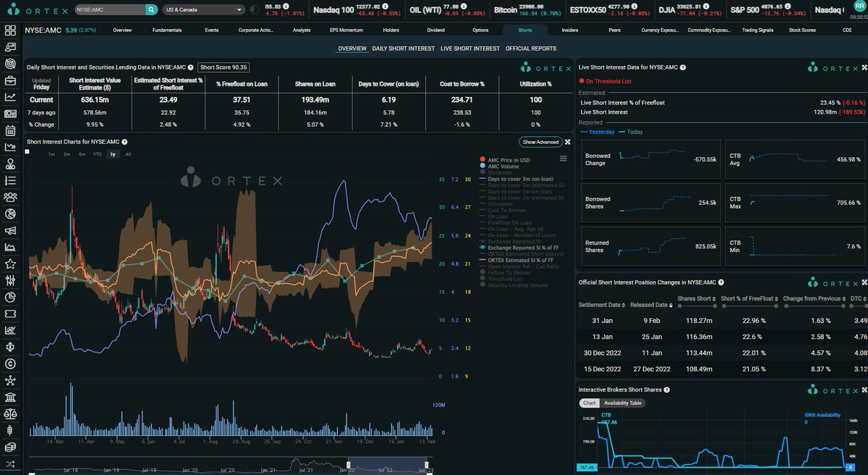This screenshot has height=475, width=868.
Task: Expand Short Interest Charts panel to fullscreen
Action: coord(568,142)
